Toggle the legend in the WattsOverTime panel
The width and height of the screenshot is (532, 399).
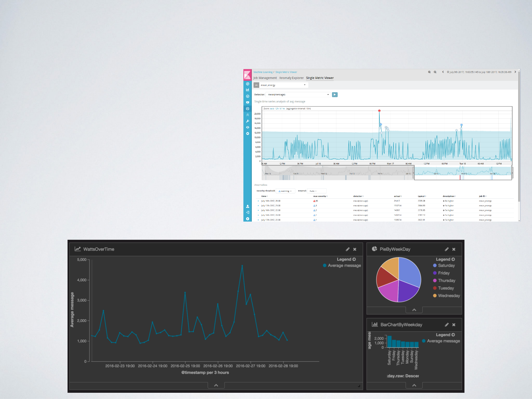pyautogui.click(x=354, y=259)
